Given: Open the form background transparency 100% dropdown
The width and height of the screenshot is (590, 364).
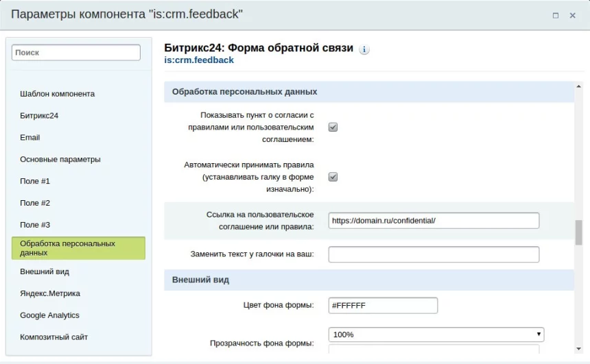Looking at the screenshot, I should pyautogui.click(x=436, y=335).
